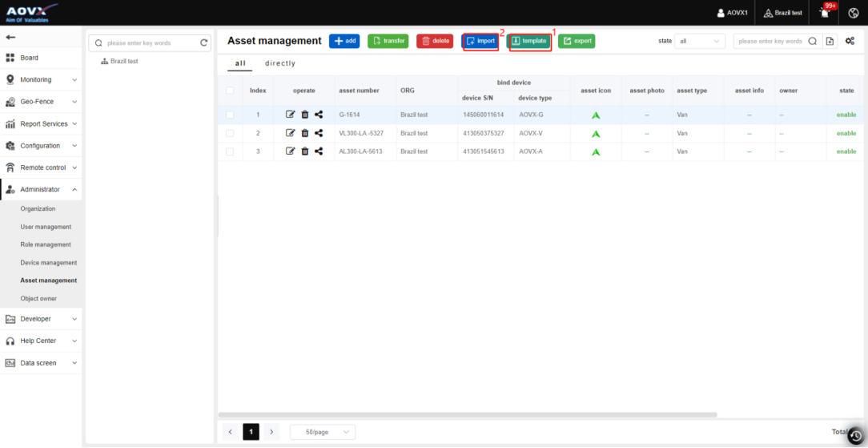Select the checkbox for row 3
Viewport: 868px width, 448px height.
click(230, 151)
